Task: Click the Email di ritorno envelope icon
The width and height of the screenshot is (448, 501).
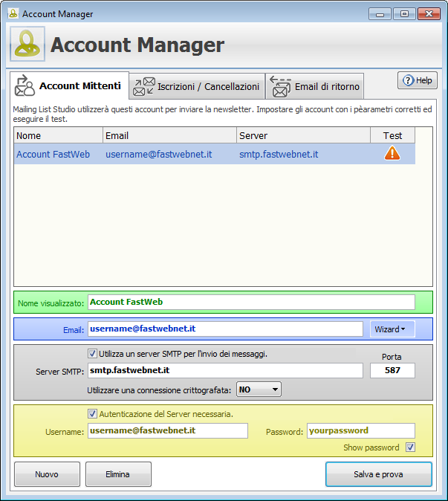Action: [x=280, y=86]
